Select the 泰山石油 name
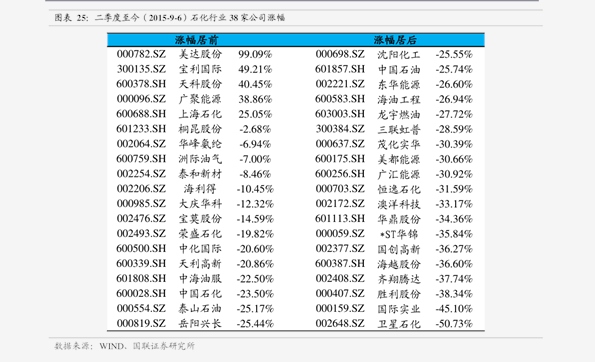 click(x=200, y=308)
